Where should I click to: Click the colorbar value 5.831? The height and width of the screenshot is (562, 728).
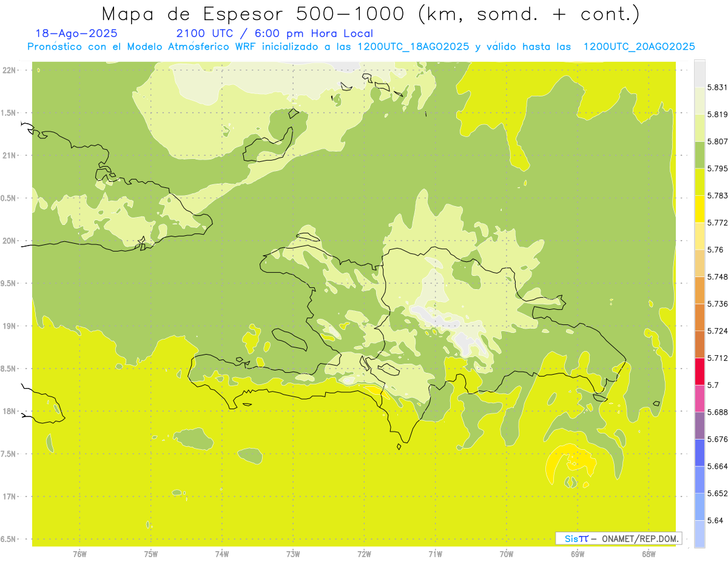pos(718,87)
